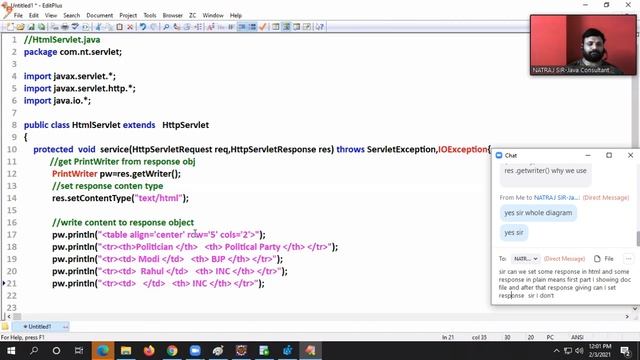
Task: Click the speaker video thumbnail
Action: coord(583,45)
